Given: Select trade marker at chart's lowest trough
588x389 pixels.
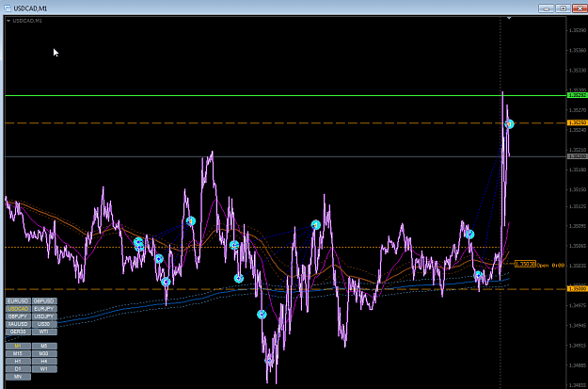Looking at the screenshot, I should pos(269,361).
